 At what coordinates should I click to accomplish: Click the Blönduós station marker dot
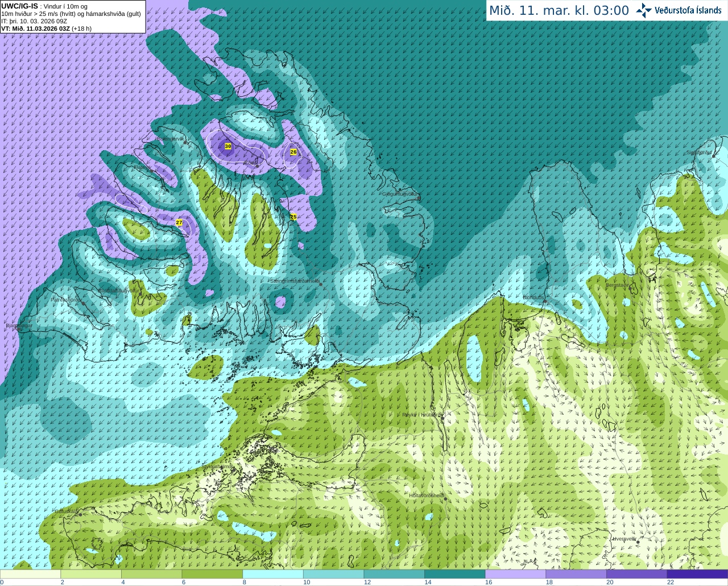[x=545, y=301]
